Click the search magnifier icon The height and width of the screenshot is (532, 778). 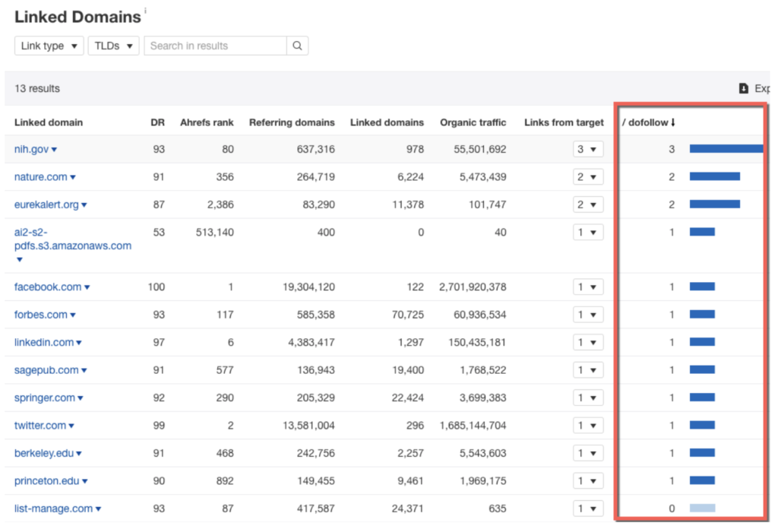click(x=297, y=46)
